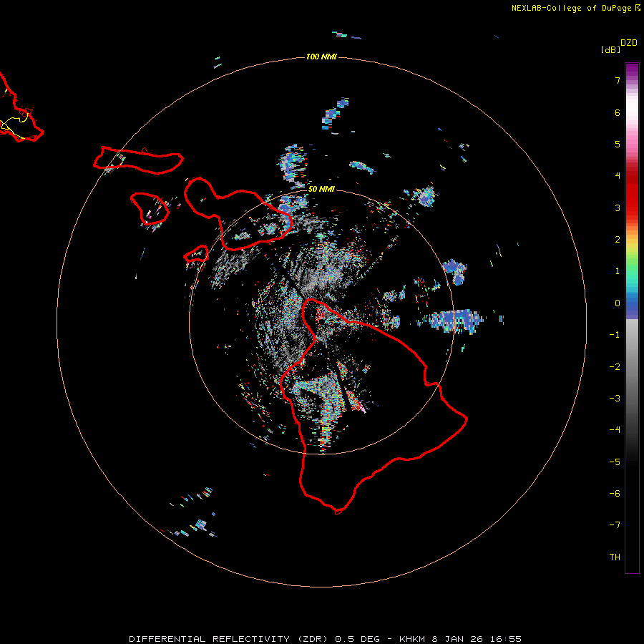Click the positive 6 scale label
This screenshot has height=644, width=644.
click(x=618, y=112)
